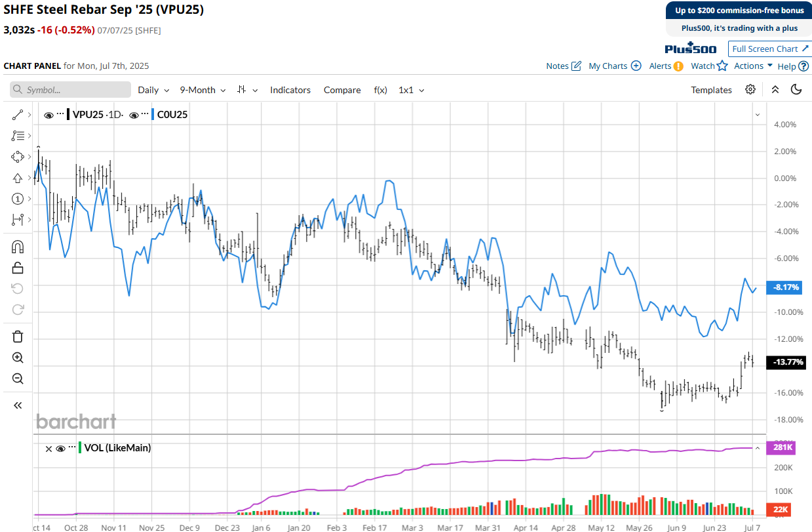Toggle VOL indicator visibility eye
Viewport: 812px width, 532px height.
(x=60, y=448)
